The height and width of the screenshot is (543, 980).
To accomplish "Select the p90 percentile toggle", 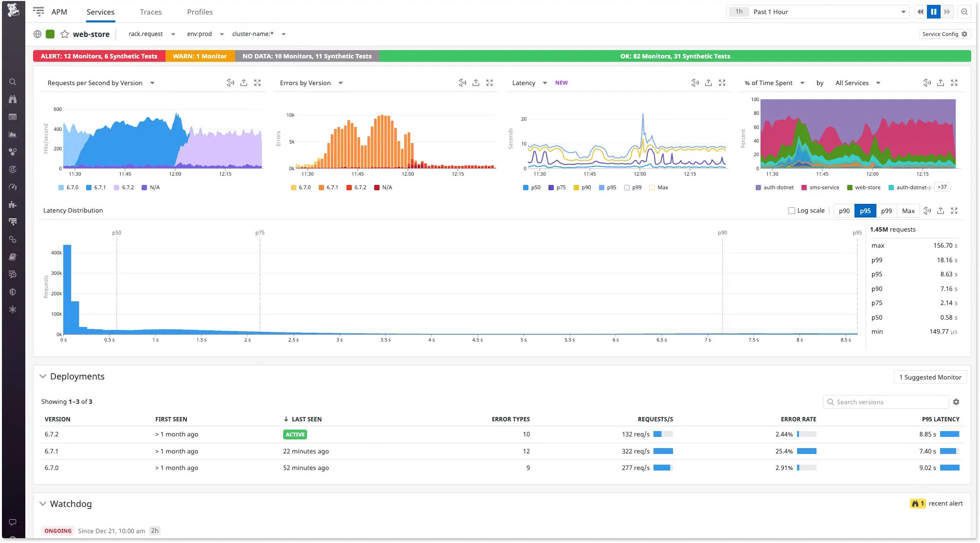I will point(844,211).
